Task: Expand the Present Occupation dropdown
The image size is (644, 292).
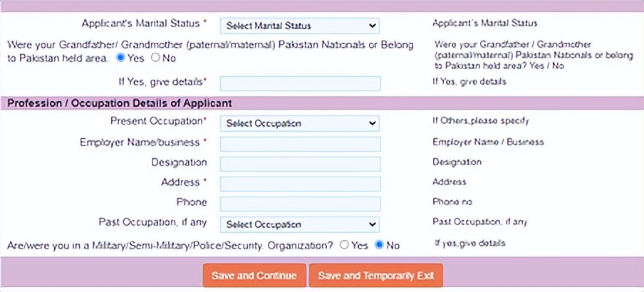Action: (299, 123)
